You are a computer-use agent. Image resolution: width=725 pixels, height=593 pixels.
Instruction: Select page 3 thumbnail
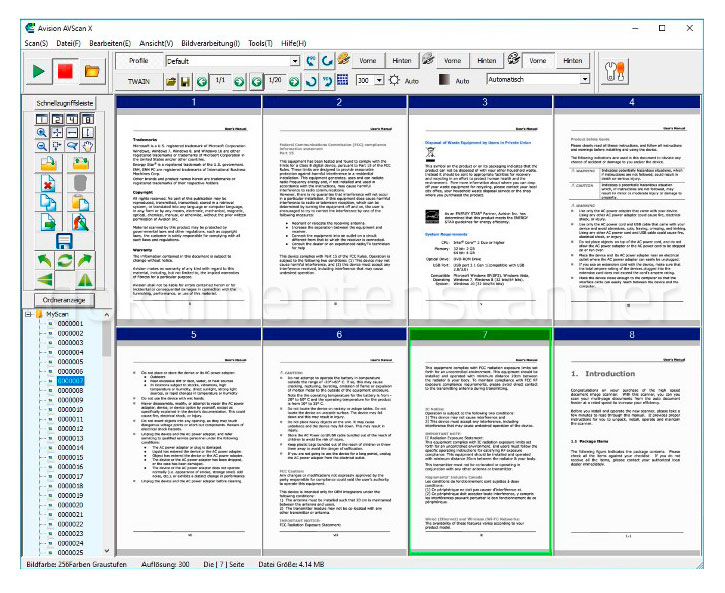tap(480, 209)
